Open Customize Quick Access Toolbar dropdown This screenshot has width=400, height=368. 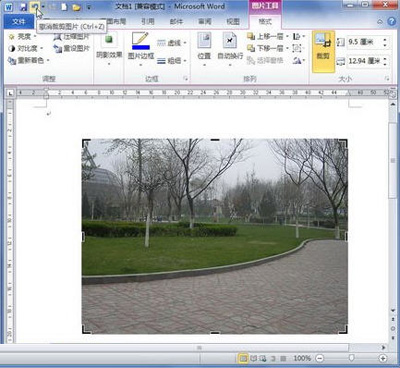(x=89, y=7)
